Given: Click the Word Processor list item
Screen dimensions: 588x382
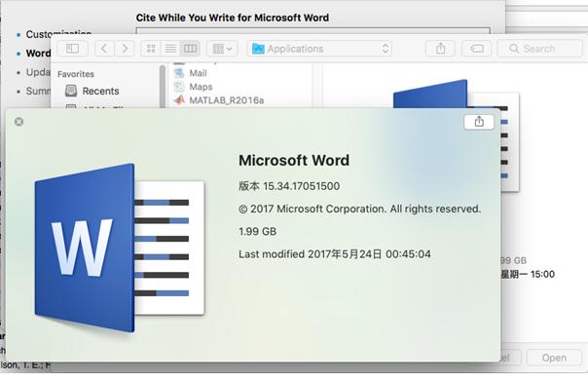Looking at the screenshot, I should click(x=38, y=54).
